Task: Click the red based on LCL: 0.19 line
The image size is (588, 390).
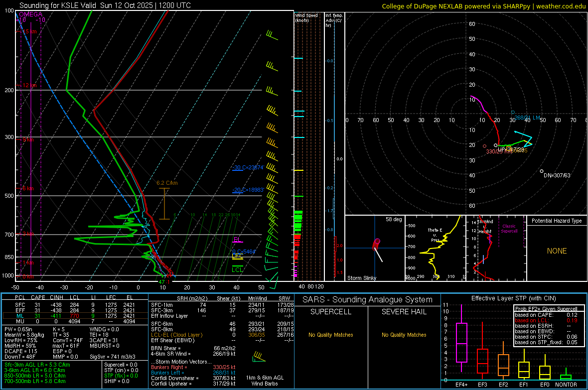Action: coord(546,320)
